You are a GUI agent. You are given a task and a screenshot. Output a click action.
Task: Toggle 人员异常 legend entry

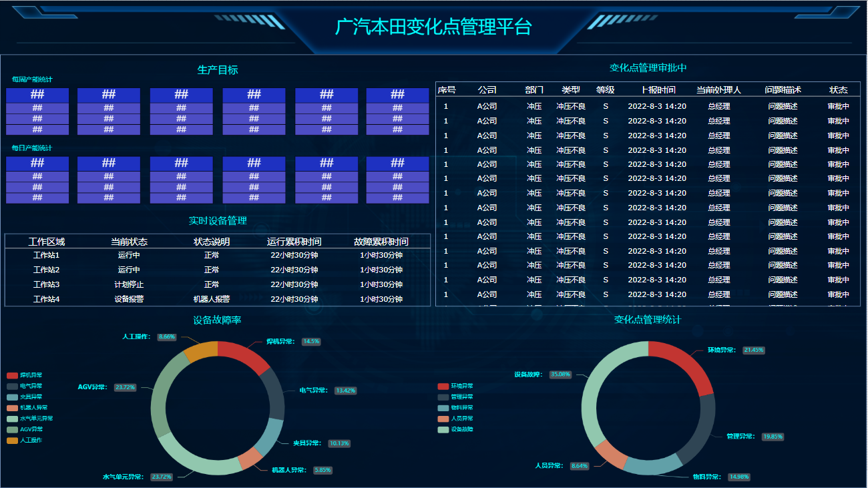(x=455, y=419)
